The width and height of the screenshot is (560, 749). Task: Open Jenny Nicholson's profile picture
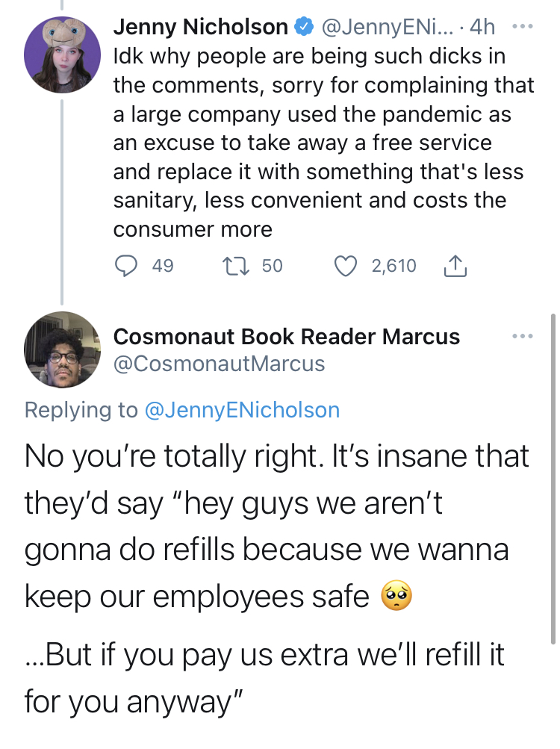click(x=62, y=55)
